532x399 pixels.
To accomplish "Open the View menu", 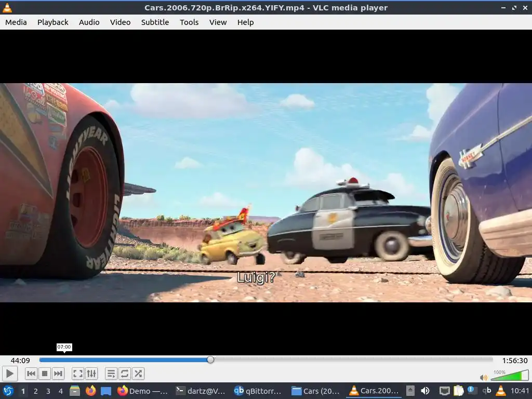I will pos(218,22).
